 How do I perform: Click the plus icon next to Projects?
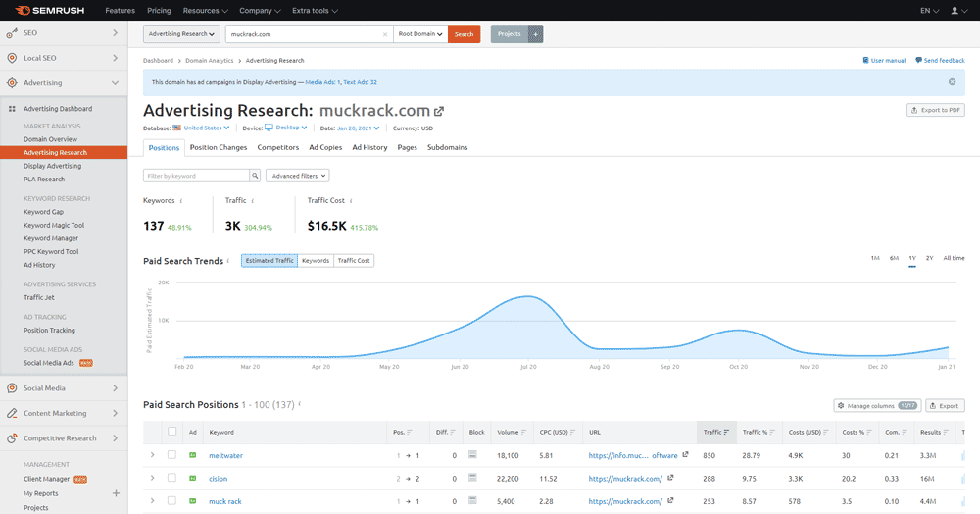coord(536,34)
